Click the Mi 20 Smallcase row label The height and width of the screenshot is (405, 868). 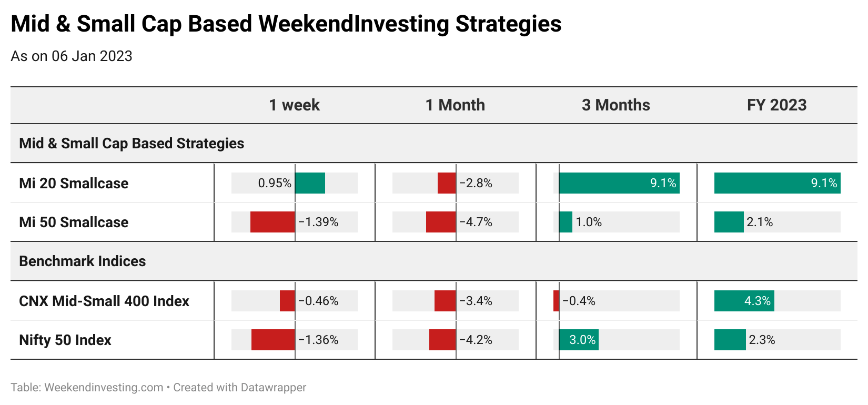(x=74, y=183)
